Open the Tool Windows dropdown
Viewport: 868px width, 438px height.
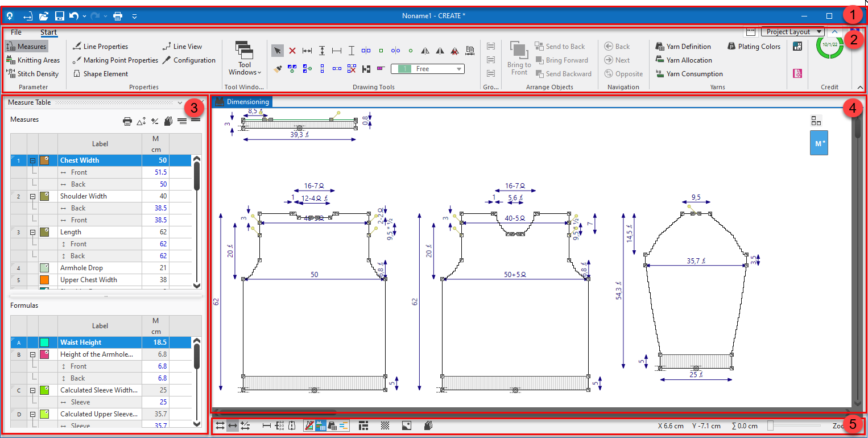pyautogui.click(x=245, y=60)
